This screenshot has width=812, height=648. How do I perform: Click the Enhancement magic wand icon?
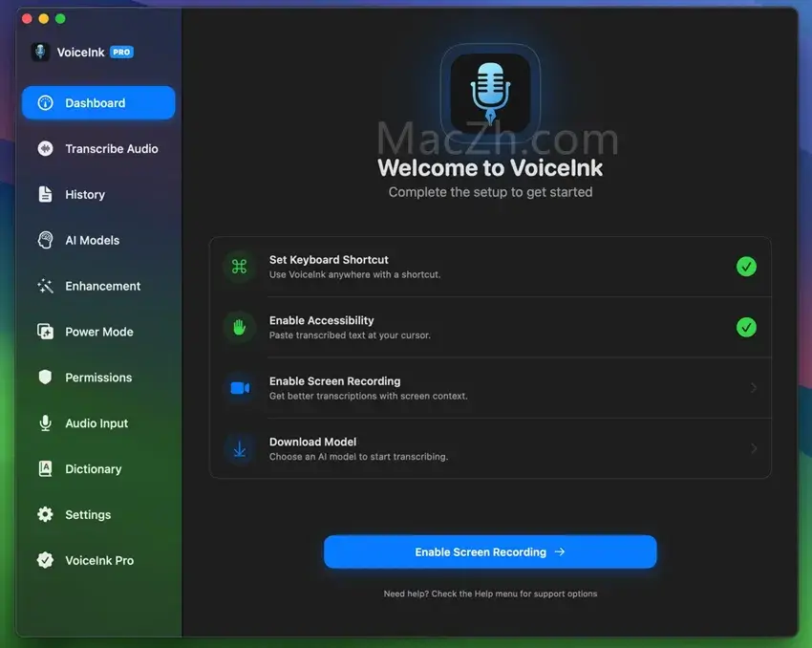(46, 286)
